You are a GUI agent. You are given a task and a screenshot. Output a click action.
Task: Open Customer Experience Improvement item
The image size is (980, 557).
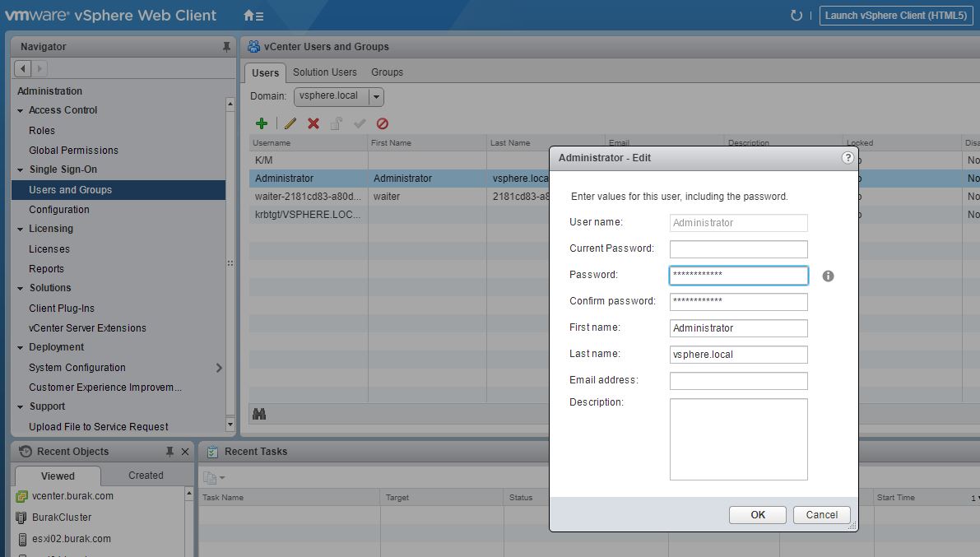pyautogui.click(x=105, y=388)
